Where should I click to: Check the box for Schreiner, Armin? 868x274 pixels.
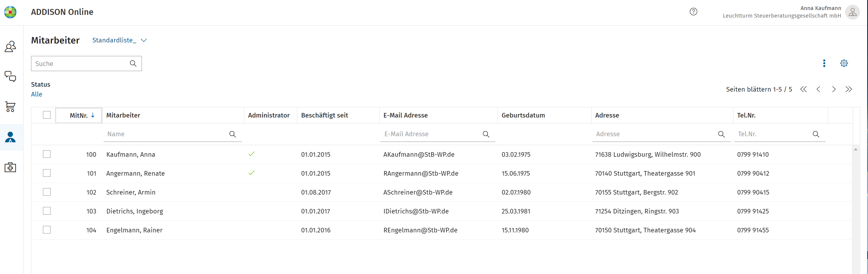47,192
